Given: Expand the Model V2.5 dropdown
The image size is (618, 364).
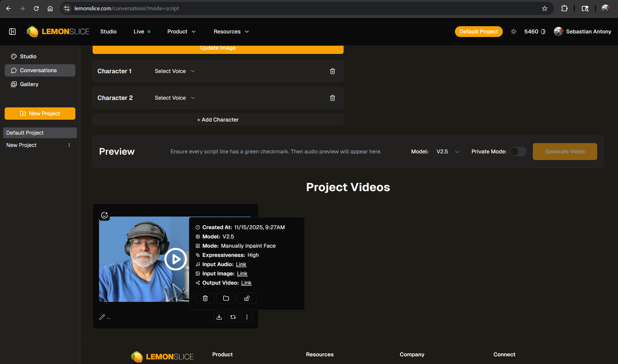Looking at the screenshot, I should [x=448, y=152].
